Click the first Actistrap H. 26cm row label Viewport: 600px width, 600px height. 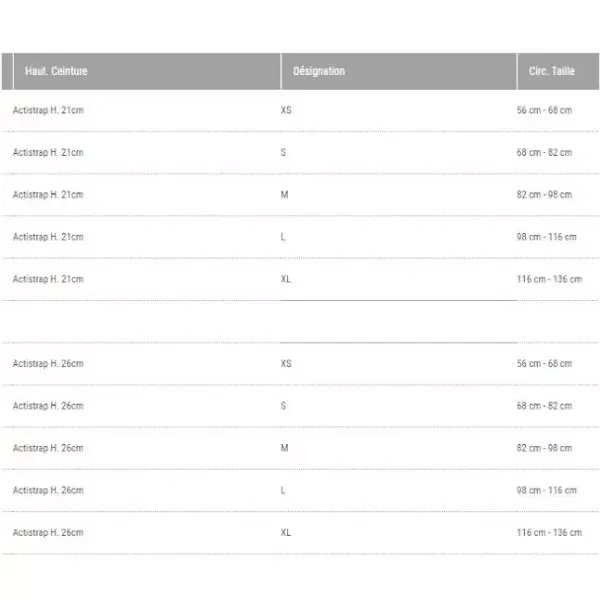[48, 364]
